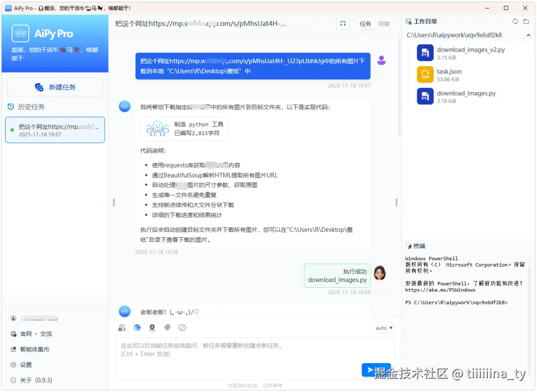The image size is (537, 392).
Task: Refresh the 工作目录 file list
Action: tap(515, 21)
